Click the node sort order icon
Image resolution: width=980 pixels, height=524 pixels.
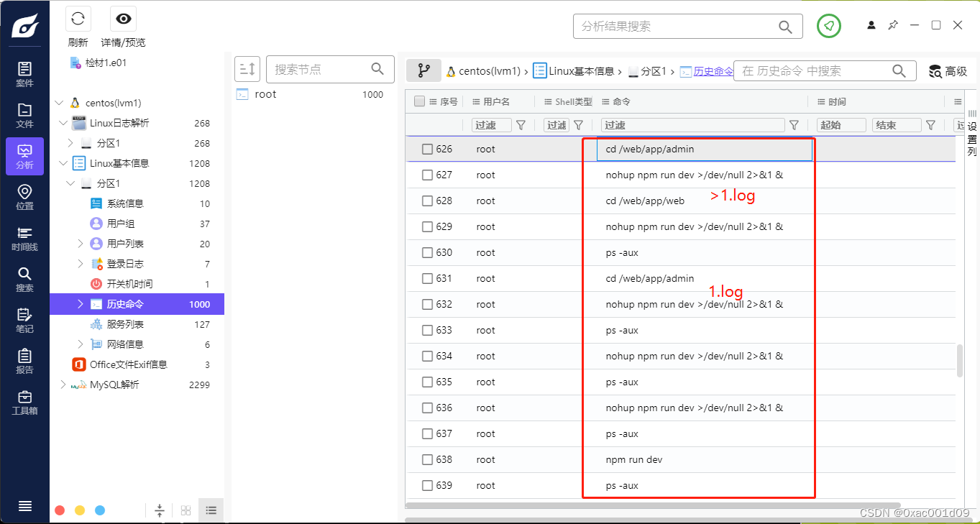pos(247,69)
